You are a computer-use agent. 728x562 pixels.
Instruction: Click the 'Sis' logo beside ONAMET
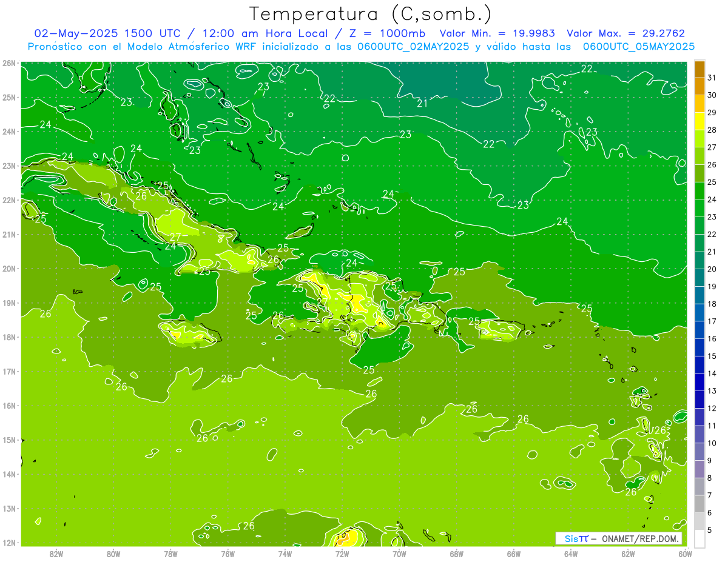pyautogui.click(x=571, y=538)
